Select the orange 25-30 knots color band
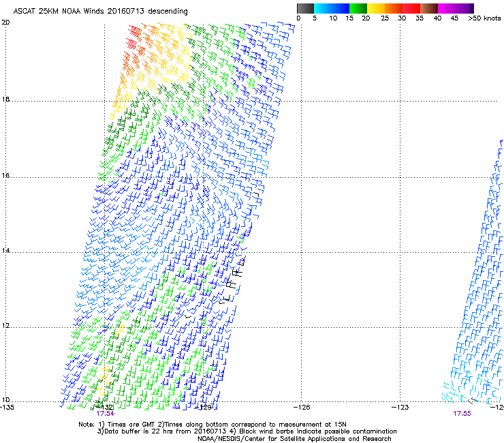The width and height of the screenshot is (504, 443). (x=394, y=8)
